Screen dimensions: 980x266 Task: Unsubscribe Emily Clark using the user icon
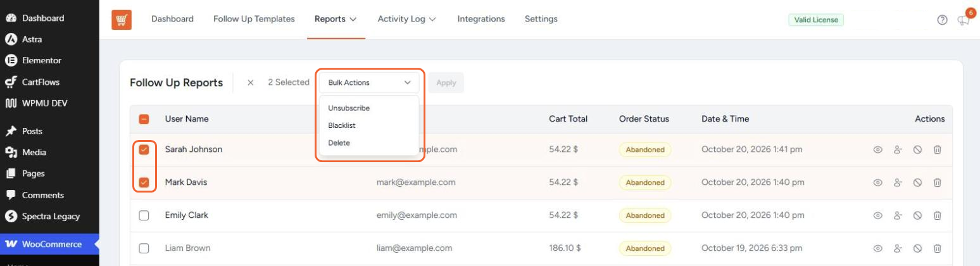897,215
